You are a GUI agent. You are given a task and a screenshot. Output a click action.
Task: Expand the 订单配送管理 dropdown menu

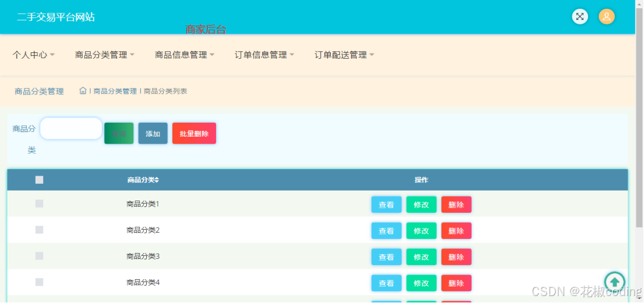(x=345, y=55)
